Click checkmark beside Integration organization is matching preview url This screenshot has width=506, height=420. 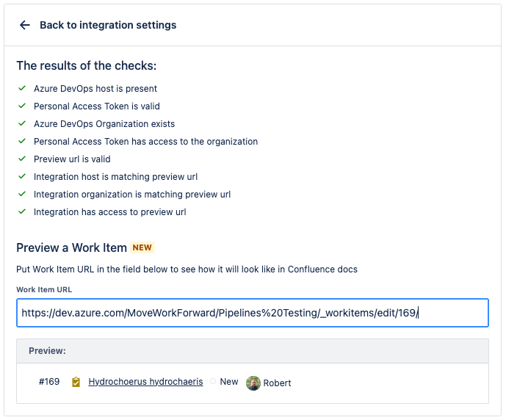click(22, 195)
